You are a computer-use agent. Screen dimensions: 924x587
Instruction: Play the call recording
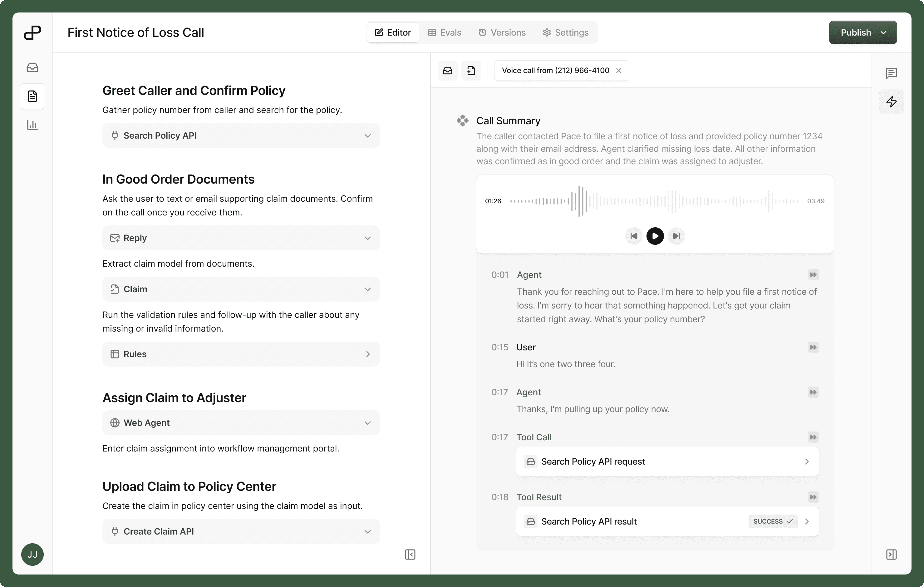(x=655, y=236)
